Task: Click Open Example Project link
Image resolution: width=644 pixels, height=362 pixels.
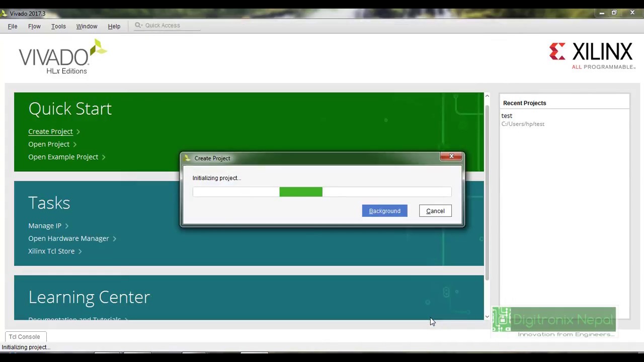Action: click(x=63, y=157)
